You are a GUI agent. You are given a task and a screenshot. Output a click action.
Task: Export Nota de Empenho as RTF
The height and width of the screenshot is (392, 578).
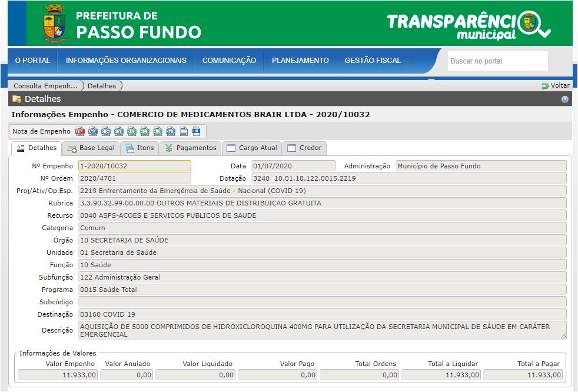point(92,131)
